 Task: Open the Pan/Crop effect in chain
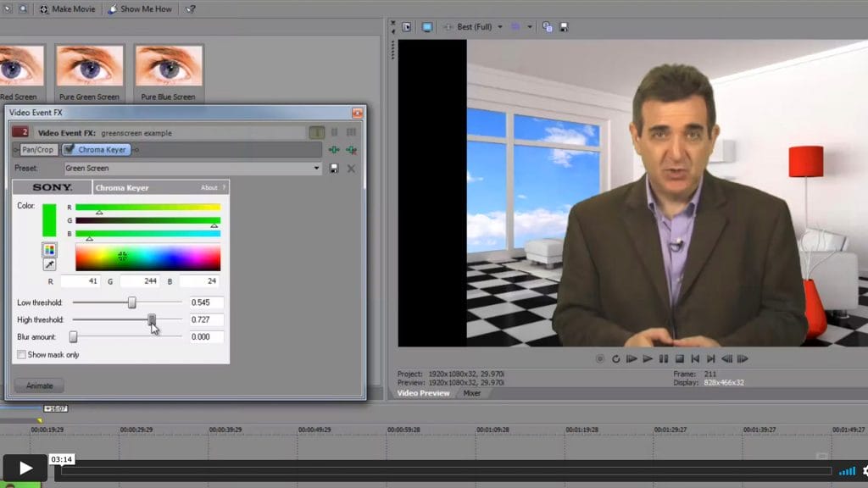click(x=37, y=149)
